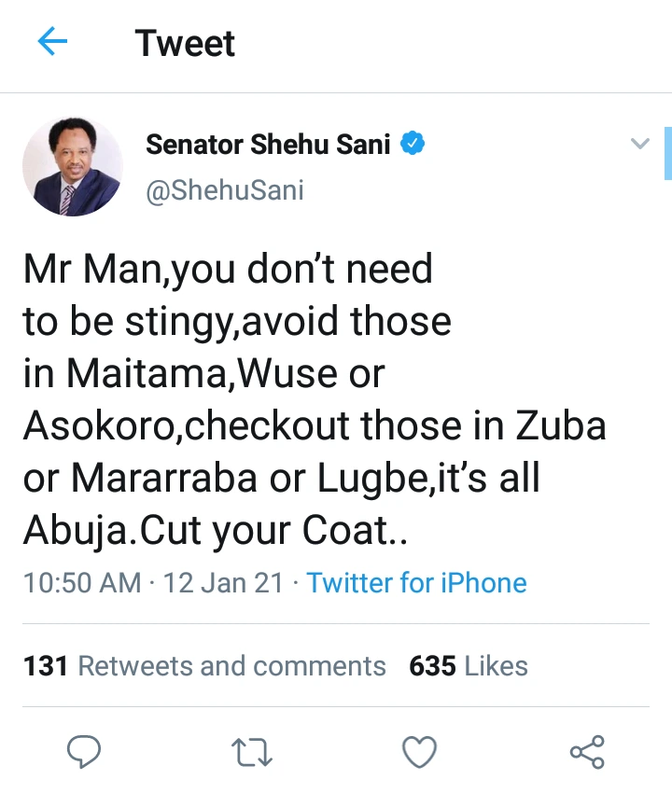The image size is (672, 793).
Task: Like the tweet with the heart icon
Action: point(419,751)
